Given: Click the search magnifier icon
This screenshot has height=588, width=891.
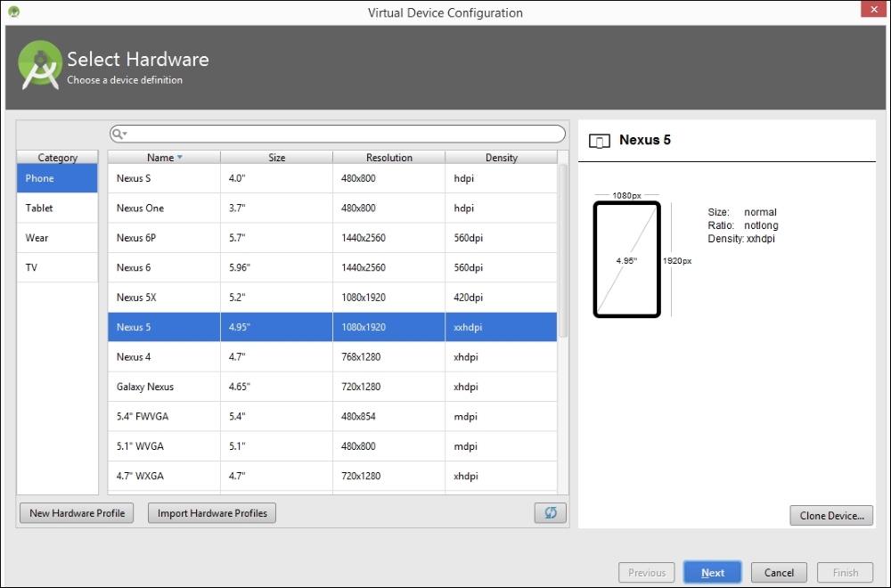Looking at the screenshot, I should (x=119, y=134).
